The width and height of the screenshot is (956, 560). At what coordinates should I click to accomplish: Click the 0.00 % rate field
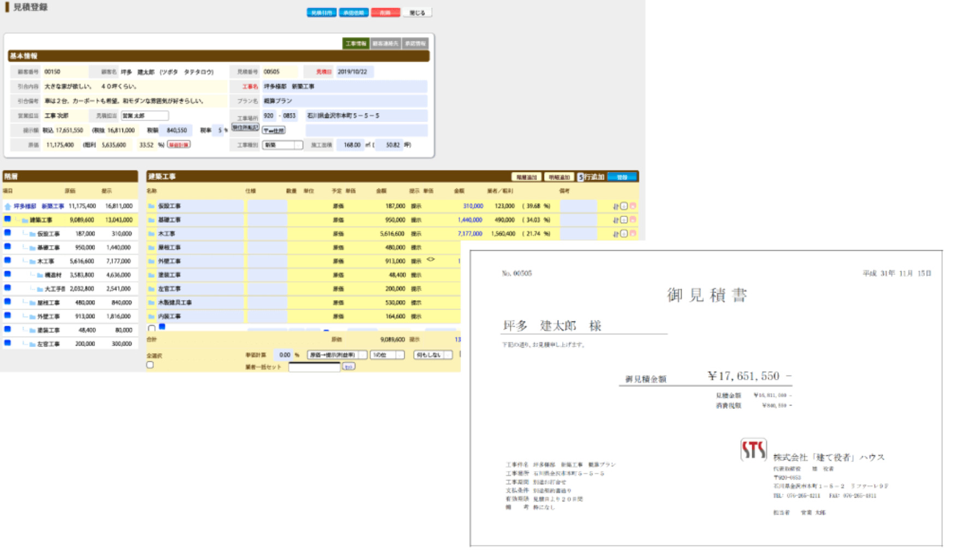[x=283, y=355]
